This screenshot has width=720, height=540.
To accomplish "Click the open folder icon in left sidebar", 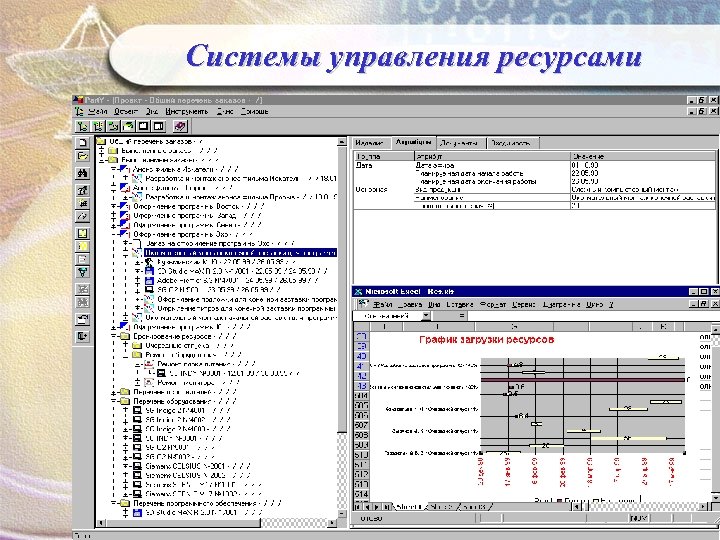I will click(x=82, y=157).
